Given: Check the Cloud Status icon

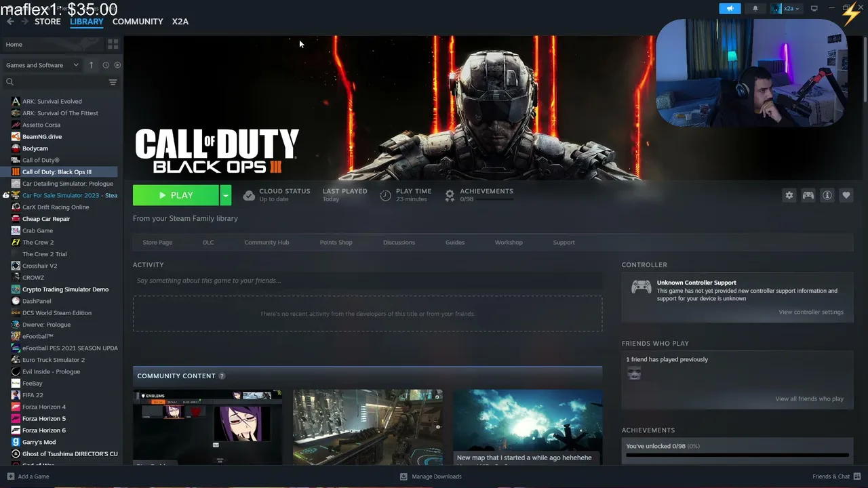Looking at the screenshot, I should coord(249,195).
